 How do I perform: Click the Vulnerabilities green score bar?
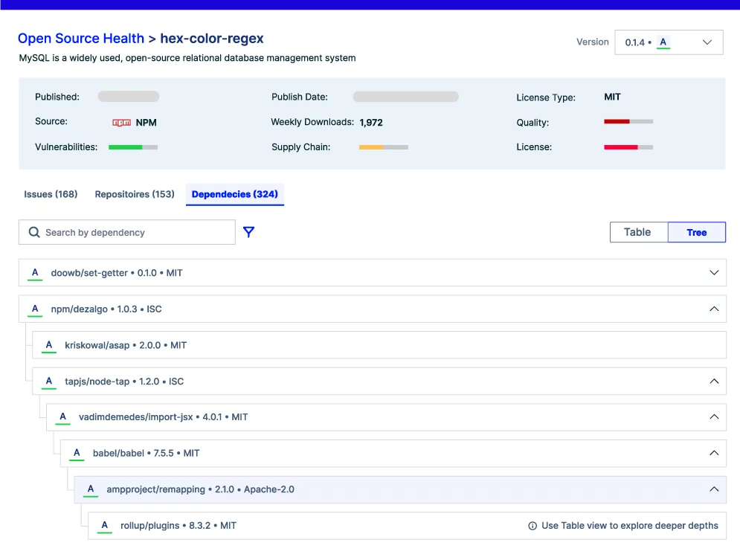tap(133, 147)
